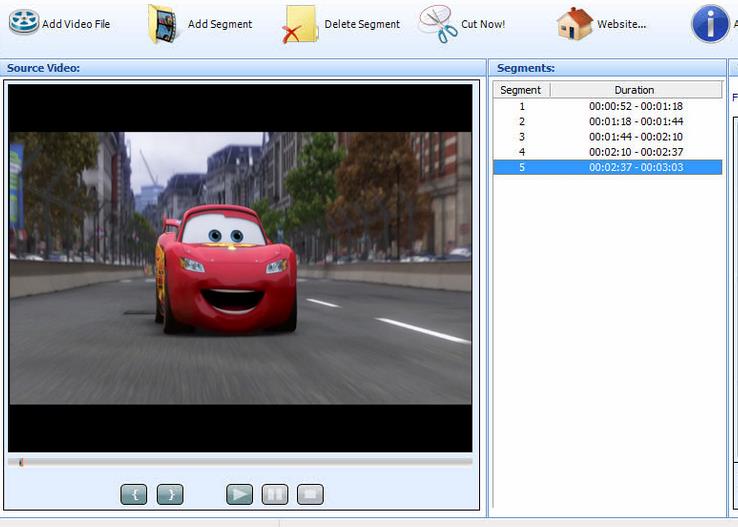The height and width of the screenshot is (527, 738).
Task: Click highlighted segment 5 row
Action: coord(607,167)
